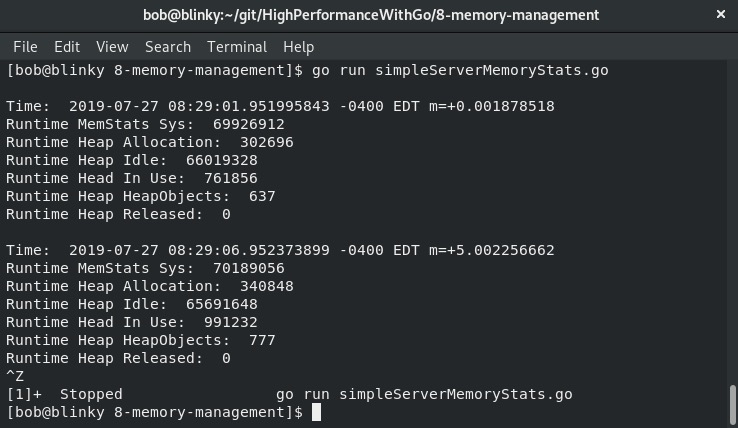Open the Help menu
The image size is (738, 428).
(x=298, y=47)
